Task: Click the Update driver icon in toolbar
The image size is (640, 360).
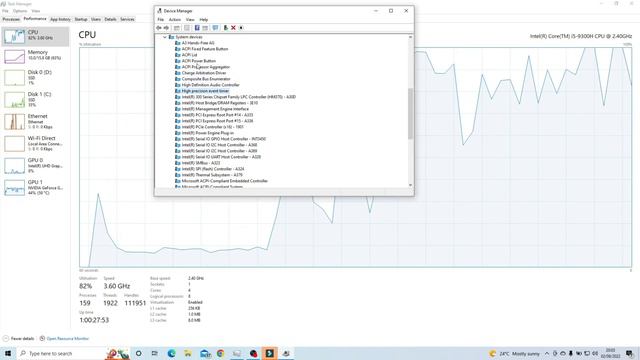Action: [225, 28]
